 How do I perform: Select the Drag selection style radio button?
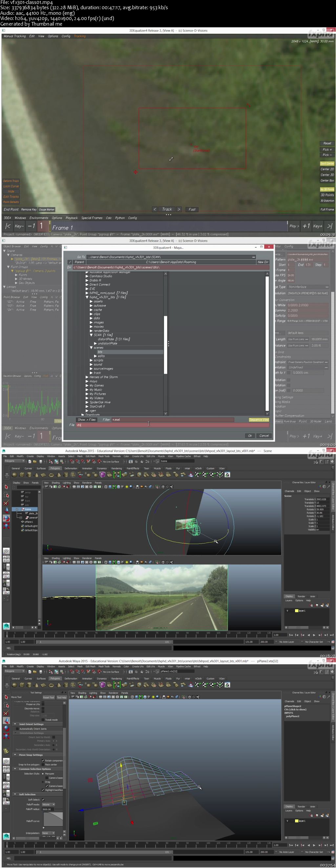tap(43, 782)
